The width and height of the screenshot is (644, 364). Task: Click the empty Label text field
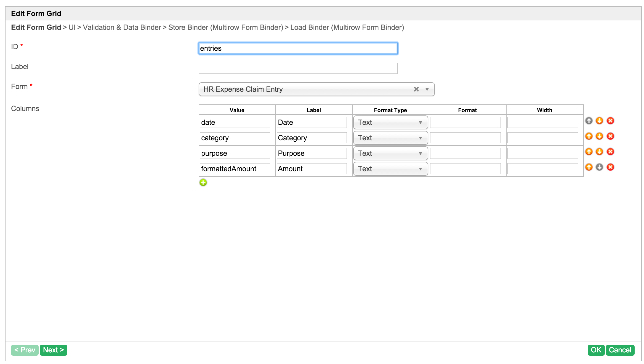(x=298, y=68)
